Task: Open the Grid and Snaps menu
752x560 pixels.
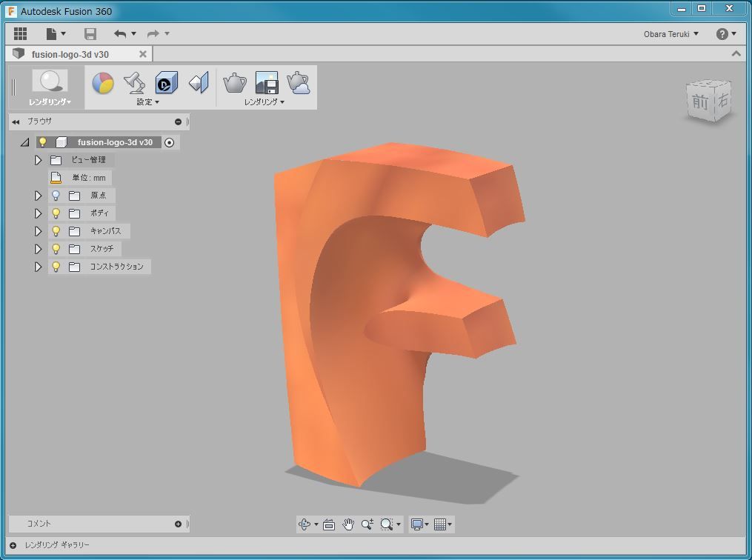Action: (442, 524)
